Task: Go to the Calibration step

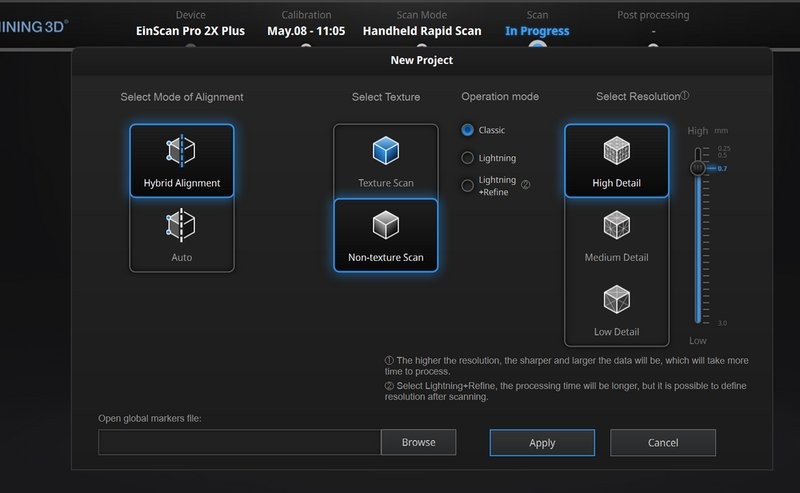Action: pyautogui.click(x=306, y=30)
